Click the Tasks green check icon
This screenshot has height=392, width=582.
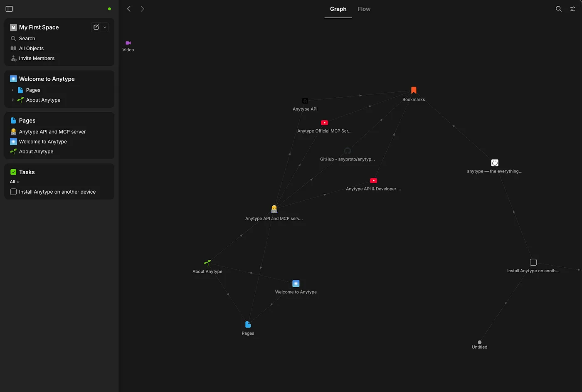point(13,172)
